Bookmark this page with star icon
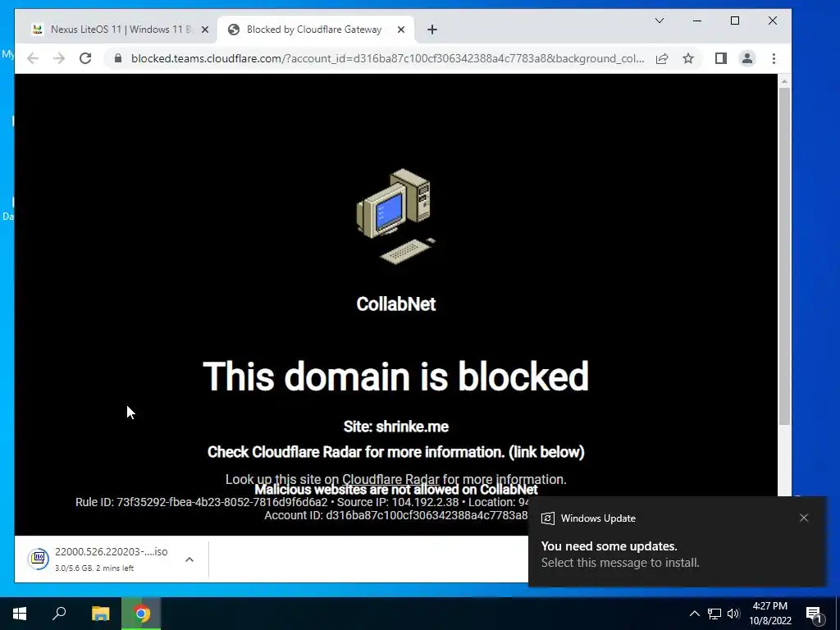 688,58
